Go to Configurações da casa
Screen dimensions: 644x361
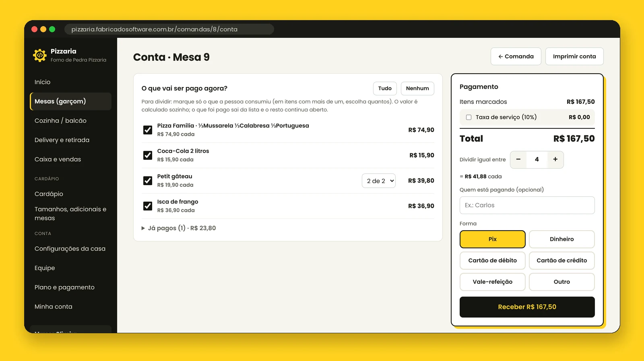pos(70,249)
